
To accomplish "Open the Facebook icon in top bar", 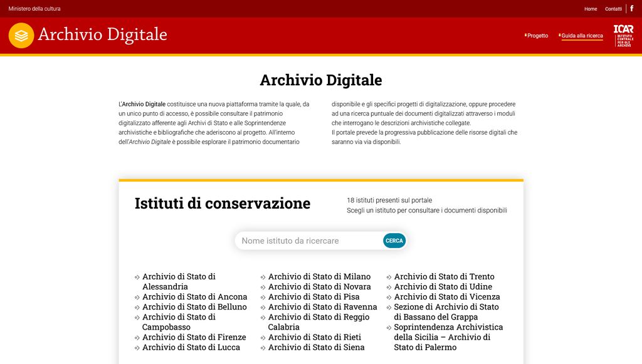I will pyautogui.click(x=632, y=9).
